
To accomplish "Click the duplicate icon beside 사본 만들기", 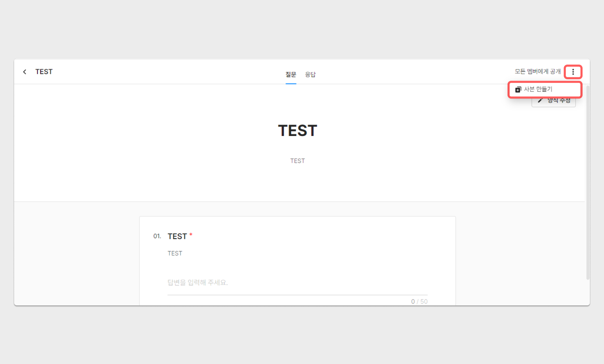I will tap(518, 89).
